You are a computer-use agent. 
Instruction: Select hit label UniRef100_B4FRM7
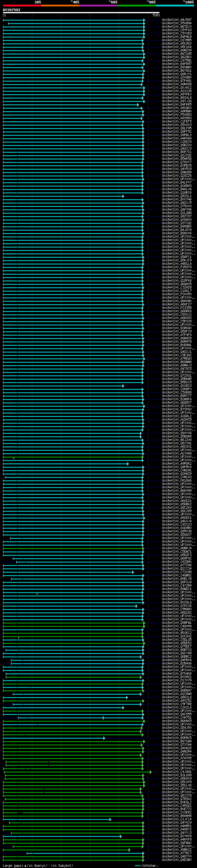(176, 64)
